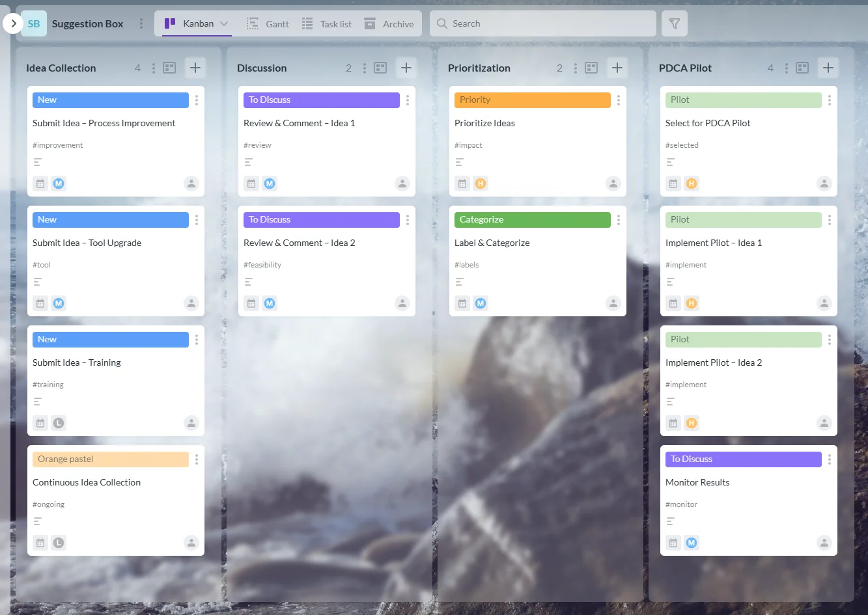Viewport: 868px width, 615px height.
Task: Click the assignee icon on Prioritize Ideas card
Action: coord(613,183)
